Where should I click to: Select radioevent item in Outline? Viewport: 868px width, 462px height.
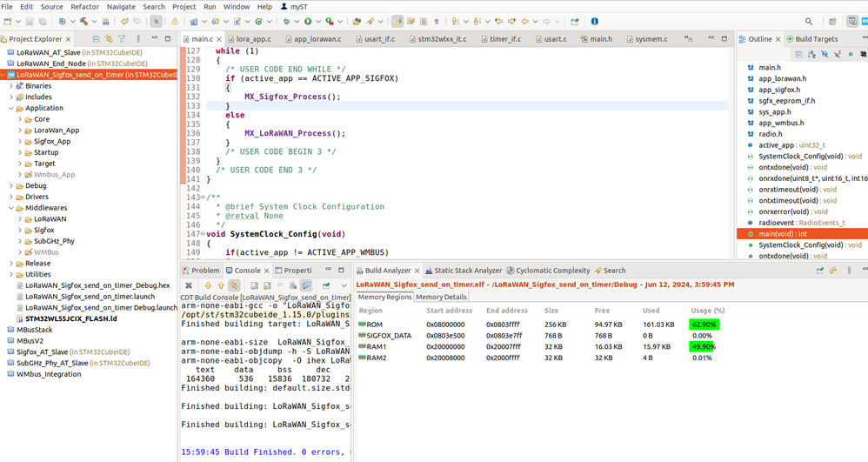click(x=796, y=223)
